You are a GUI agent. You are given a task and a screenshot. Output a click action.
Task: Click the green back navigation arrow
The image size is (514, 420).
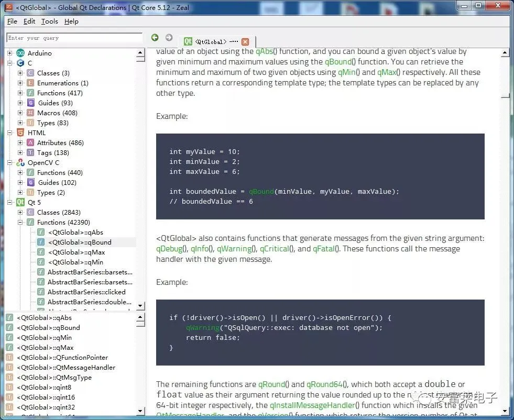155,37
